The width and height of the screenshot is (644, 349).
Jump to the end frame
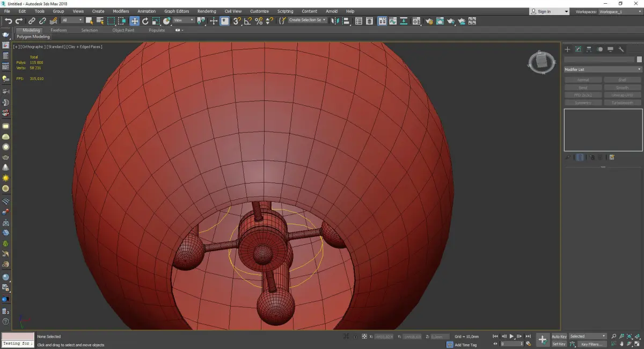coord(528,336)
